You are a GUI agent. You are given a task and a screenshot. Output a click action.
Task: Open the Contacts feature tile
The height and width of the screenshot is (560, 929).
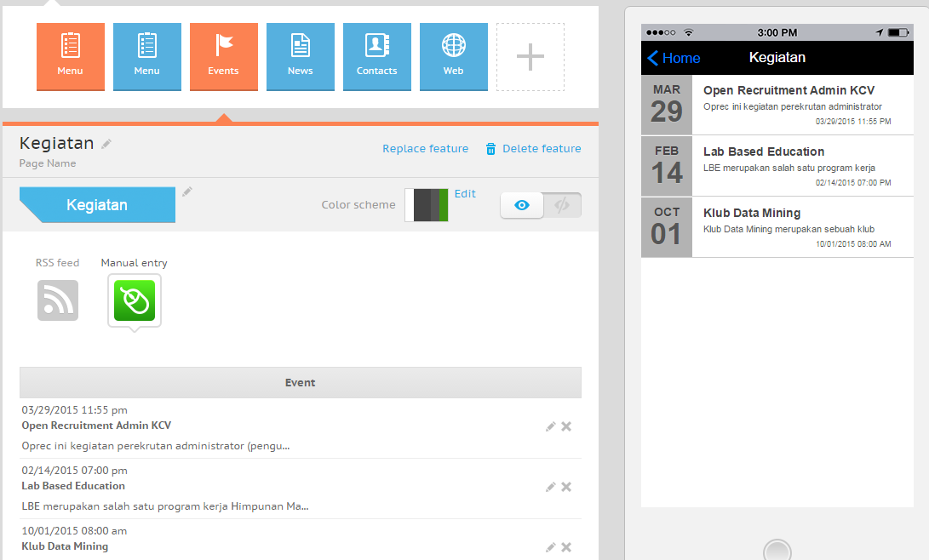point(377,57)
